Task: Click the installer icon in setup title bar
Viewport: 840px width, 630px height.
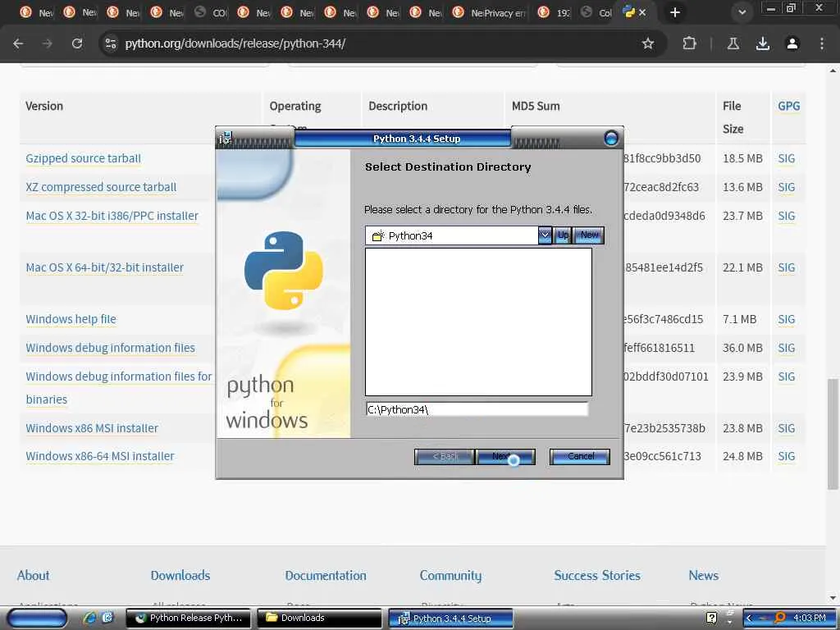Action: point(225,138)
